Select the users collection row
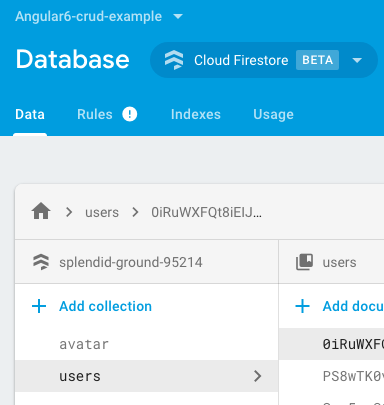The image size is (384, 405). coord(147,376)
